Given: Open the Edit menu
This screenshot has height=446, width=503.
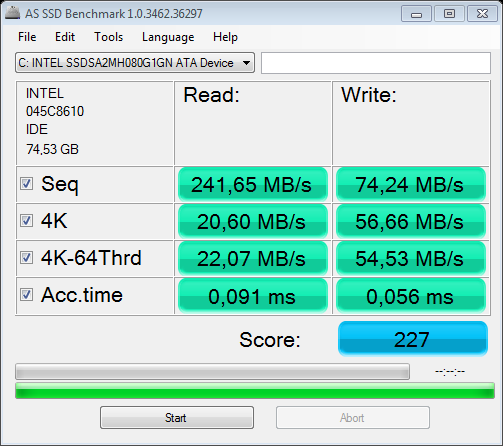Looking at the screenshot, I should click(x=65, y=37).
